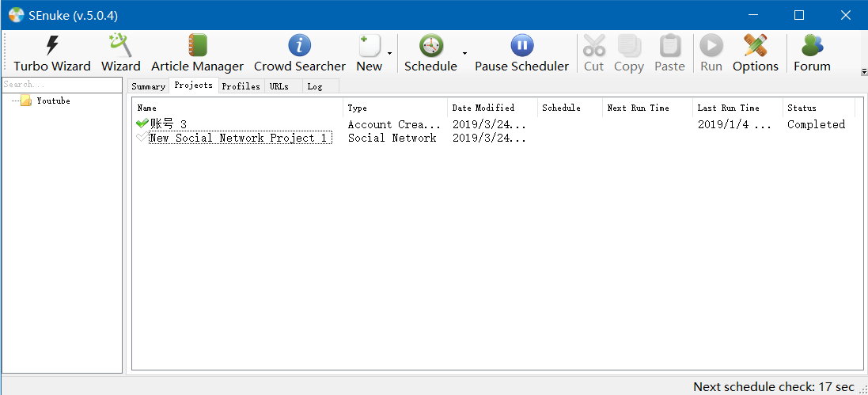The height and width of the screenshot is (395, 868).
Task: Open the Options pencil-and-ruler icon
Action: [x=755, y=45]
